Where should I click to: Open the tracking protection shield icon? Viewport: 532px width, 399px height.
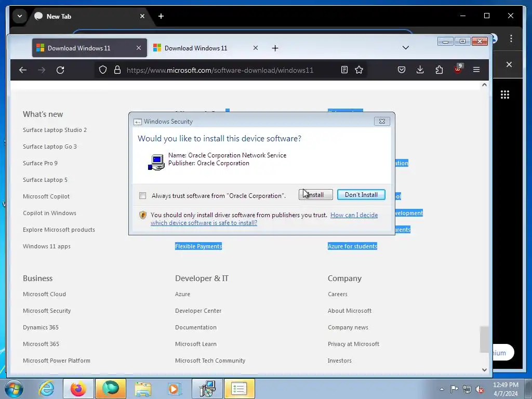[x=103, y=70]
